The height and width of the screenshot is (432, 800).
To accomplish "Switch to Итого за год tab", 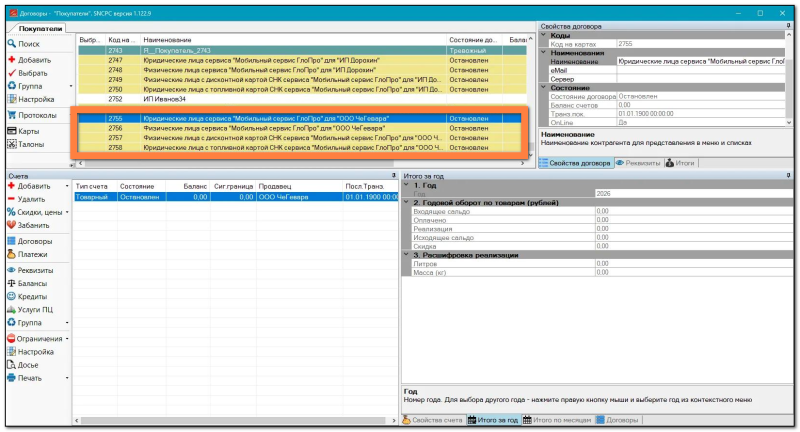I will [493, 420].
